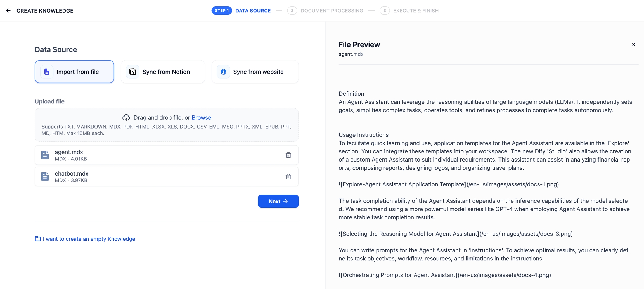Image resolution: width=644 pixels, height=289 pixels.
Task: Click the Browse link to upload
Action: tap(201, 117)
